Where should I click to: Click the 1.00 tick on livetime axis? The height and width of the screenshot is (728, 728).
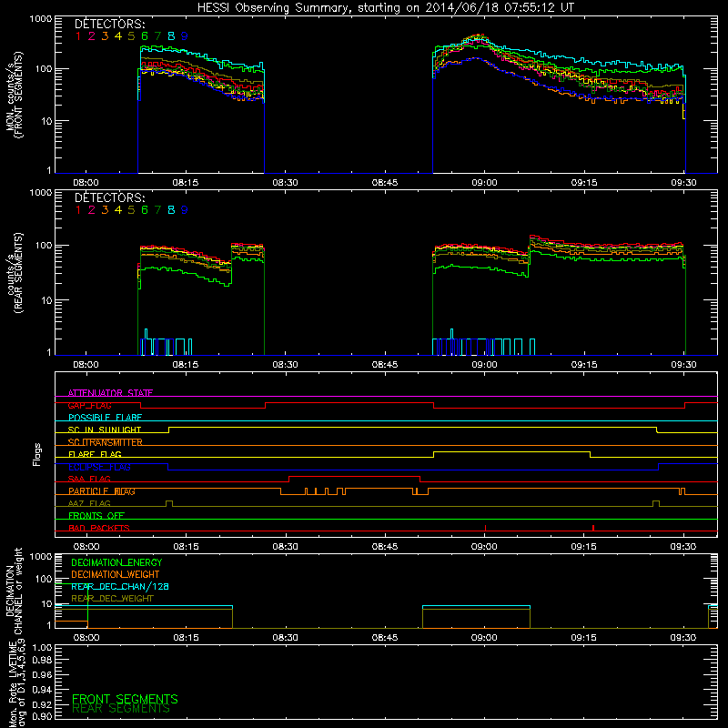click(x=42, y=648)
